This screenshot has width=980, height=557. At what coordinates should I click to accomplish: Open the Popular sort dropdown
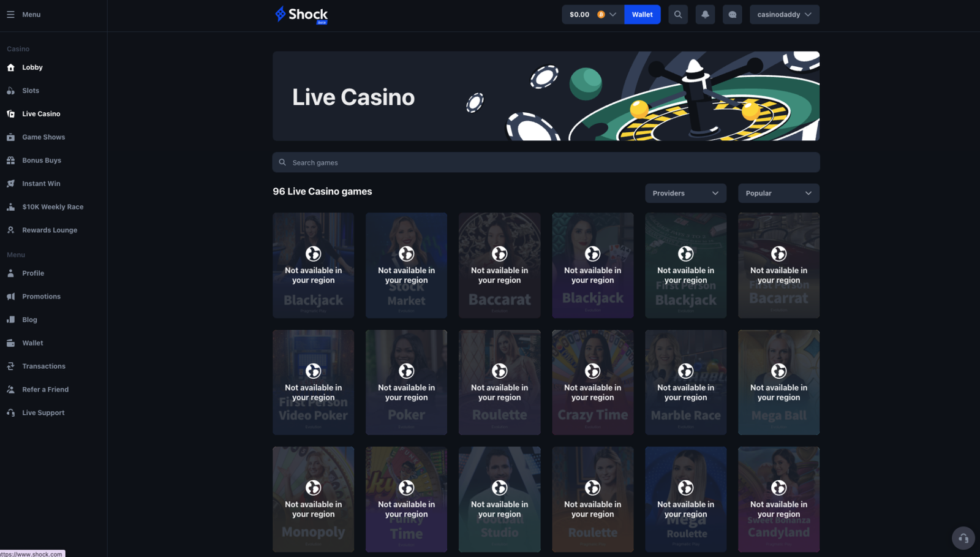tap(778, 193)
